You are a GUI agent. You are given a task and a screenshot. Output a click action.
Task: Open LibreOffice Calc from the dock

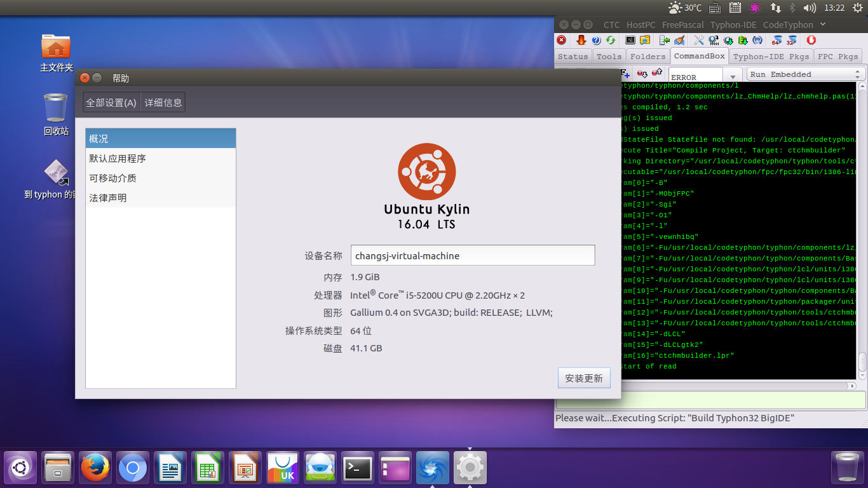(x=208, y=468)
